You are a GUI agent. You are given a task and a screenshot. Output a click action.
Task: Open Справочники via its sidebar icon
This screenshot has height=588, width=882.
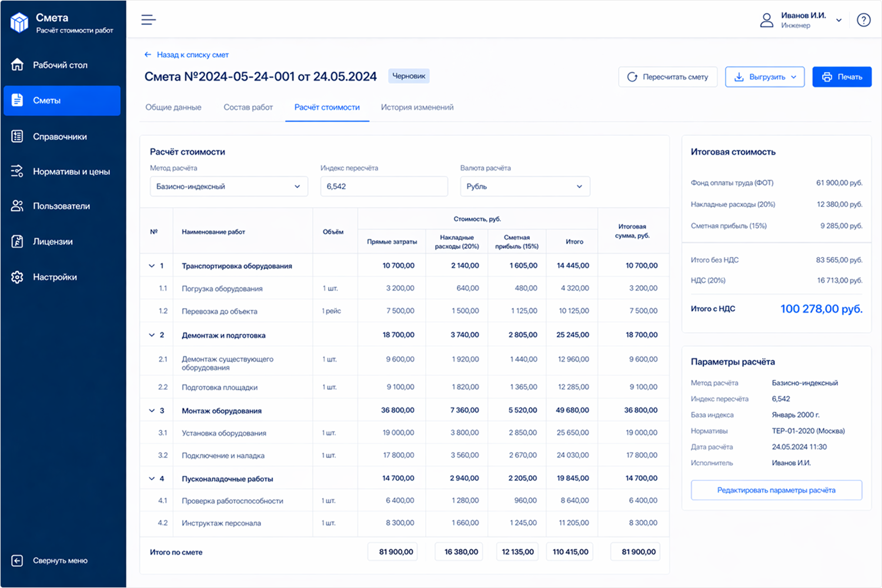[18, 136]
